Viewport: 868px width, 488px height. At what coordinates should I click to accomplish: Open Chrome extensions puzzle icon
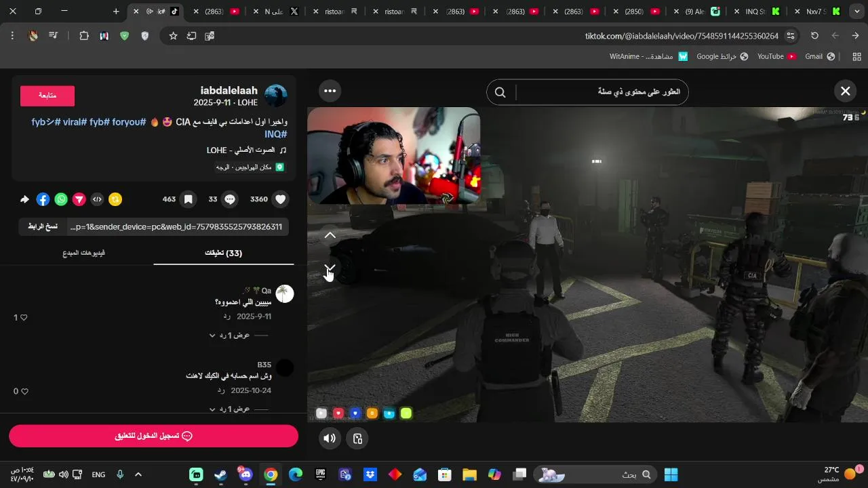click(x=84, y=36)
